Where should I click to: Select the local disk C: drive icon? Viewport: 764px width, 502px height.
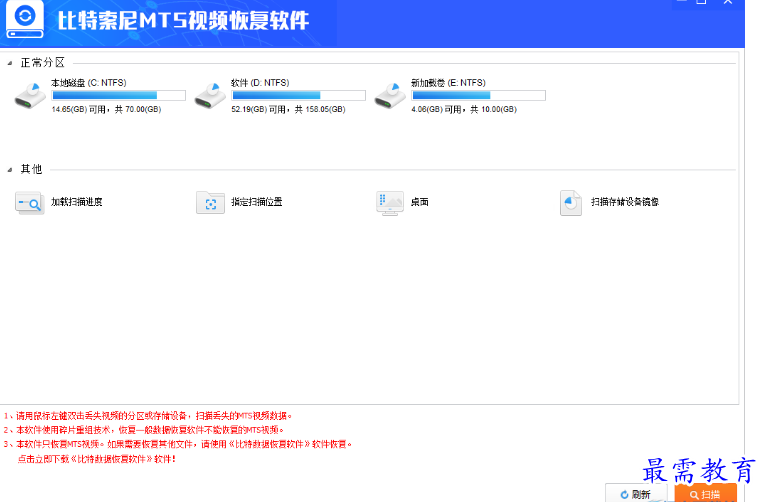pos(30,96)
